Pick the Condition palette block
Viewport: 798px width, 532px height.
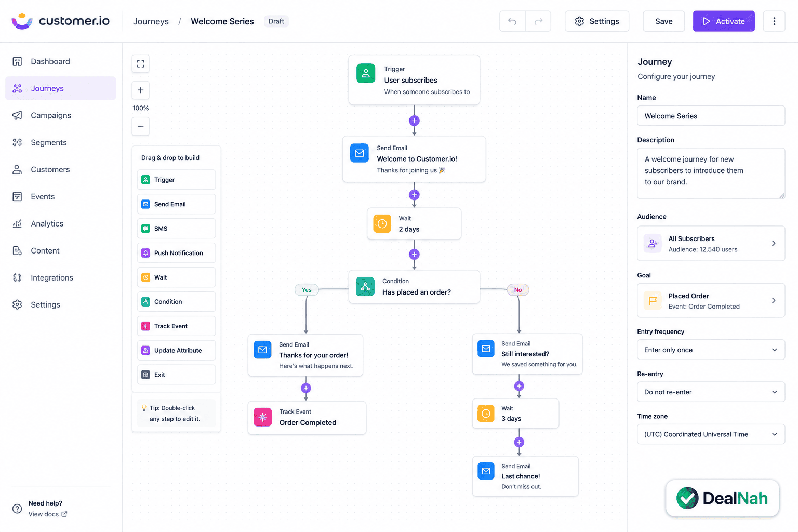176,302
